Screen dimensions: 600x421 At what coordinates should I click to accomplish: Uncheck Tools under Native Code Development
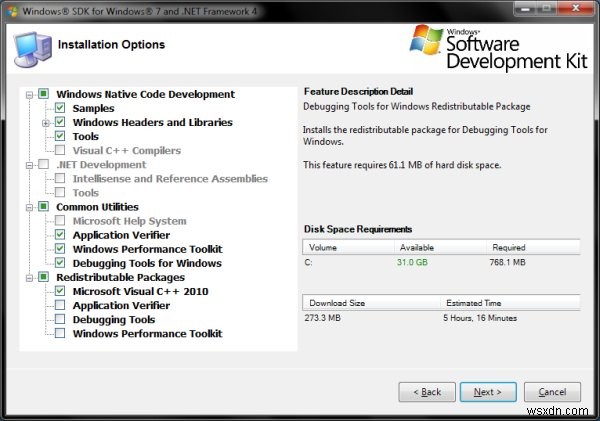point(60,136)
